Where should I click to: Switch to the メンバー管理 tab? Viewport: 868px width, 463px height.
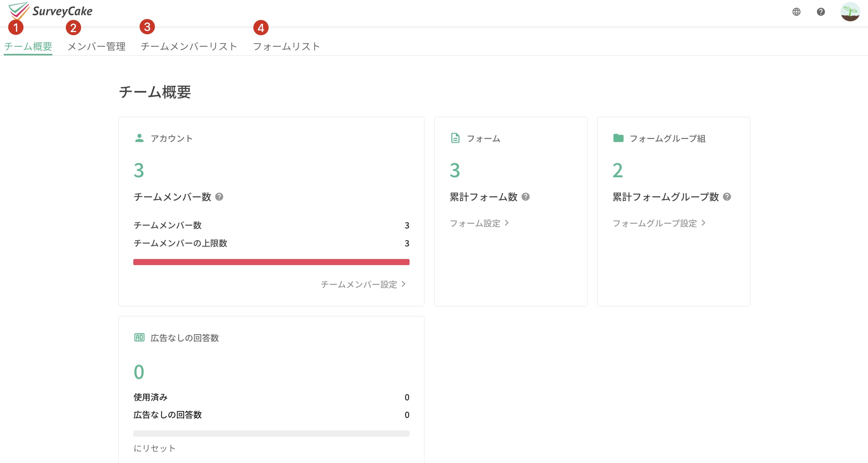coord(96,46)
